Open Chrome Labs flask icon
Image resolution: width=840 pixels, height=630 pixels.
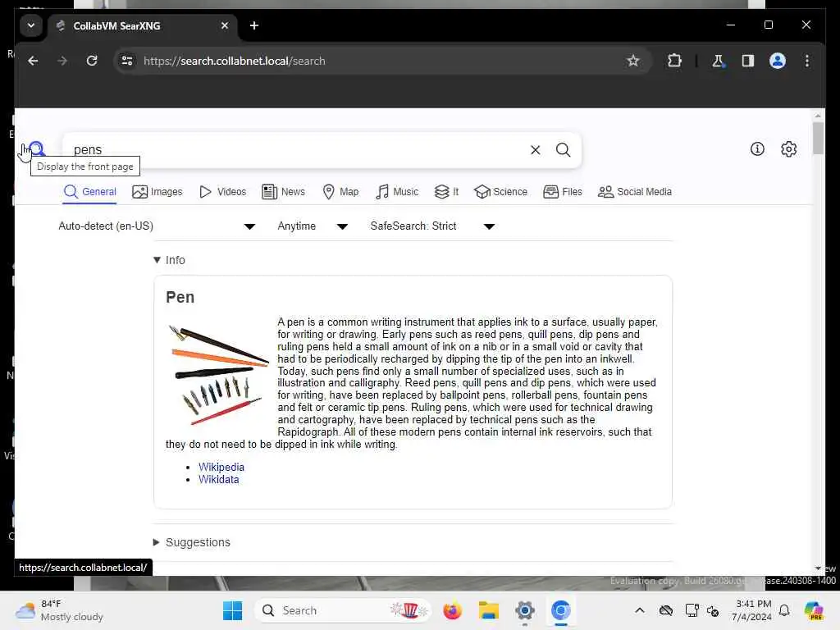[718, 61]
